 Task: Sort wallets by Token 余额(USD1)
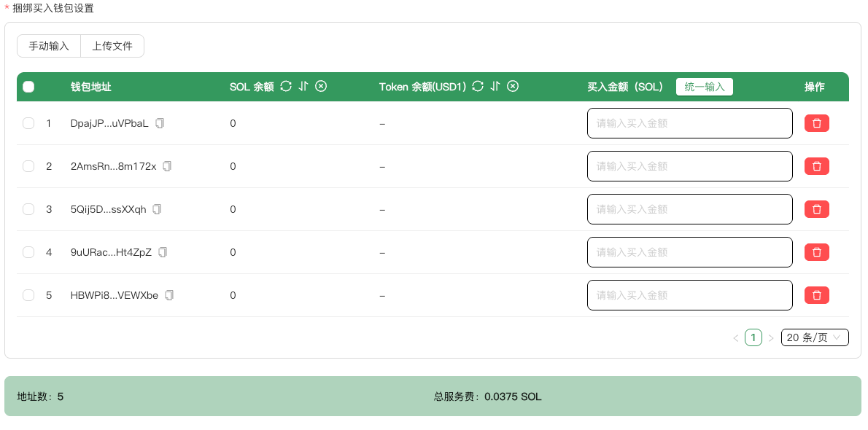coord(495,87)
